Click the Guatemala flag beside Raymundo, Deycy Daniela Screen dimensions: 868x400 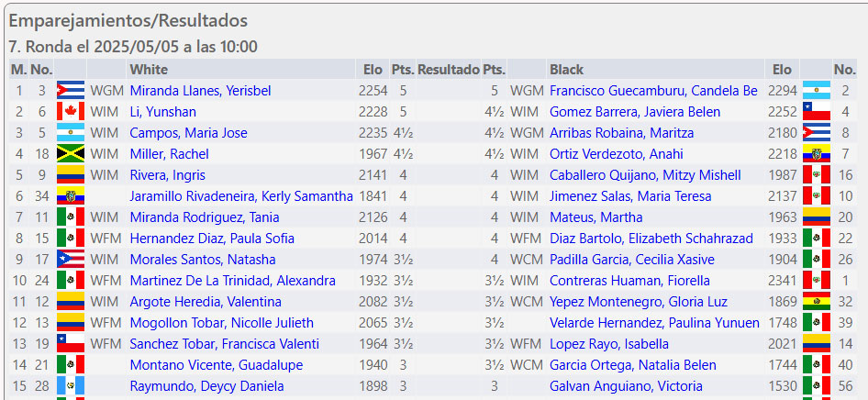pyautogui.click(x=71, y=385)
